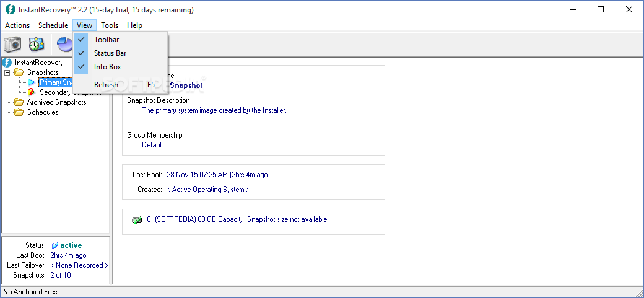644x298 pixels.
Task: Click the active status text
Action: pyautogui.click(x=71, y=245)
